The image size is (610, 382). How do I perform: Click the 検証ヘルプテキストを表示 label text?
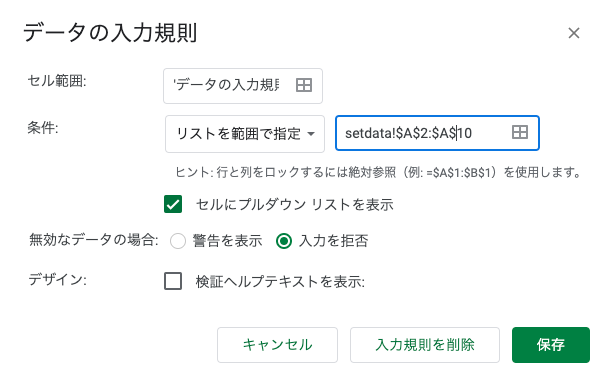(x=280, y=281)
